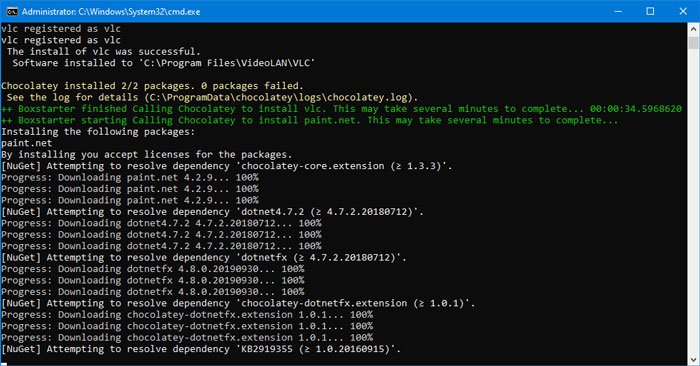This screenshot has width=700, height=366.
Task: Click the scrollbar up arrow
Action: (x=693, y=29)
